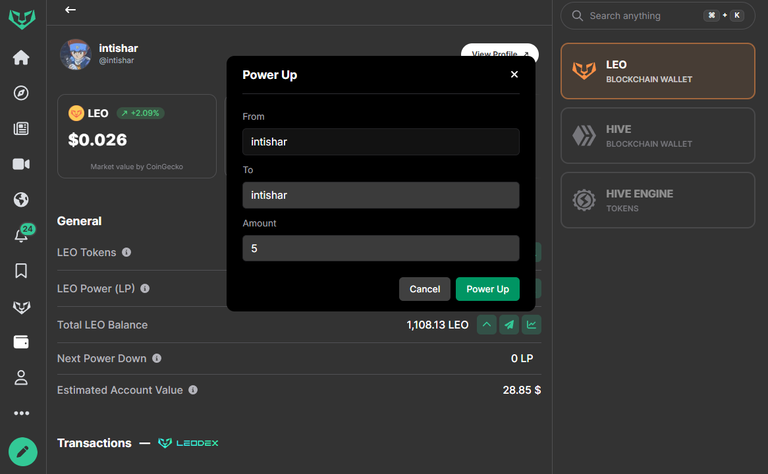Viewport: 768px width, 474px height.
Task: Click the 1,108.13 LEO balance value
Action: coord(437,325)
